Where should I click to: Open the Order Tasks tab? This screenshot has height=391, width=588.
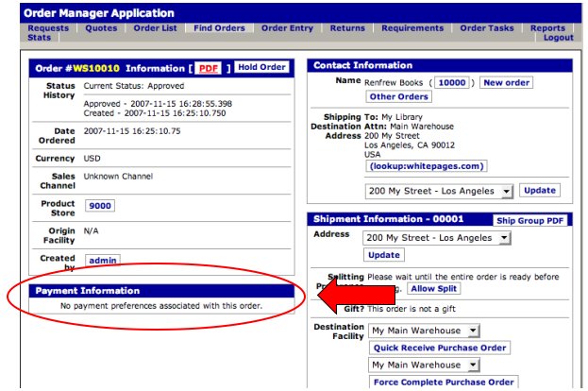point(486,28)
